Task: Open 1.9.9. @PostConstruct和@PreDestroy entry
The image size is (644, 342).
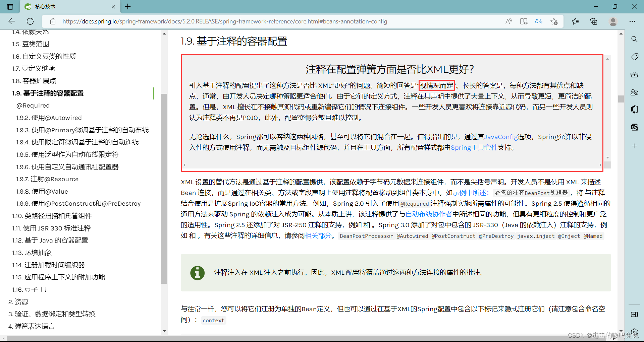Action: coord(78,204)
